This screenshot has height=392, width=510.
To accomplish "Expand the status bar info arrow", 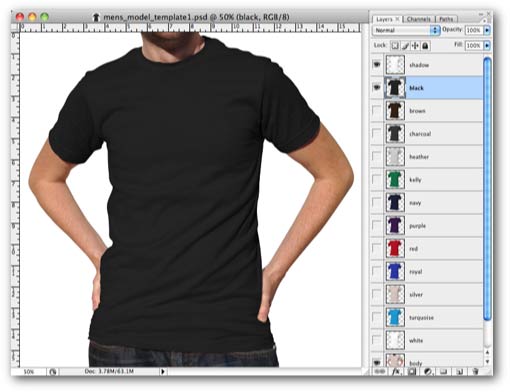I will (x=163, y=371).
